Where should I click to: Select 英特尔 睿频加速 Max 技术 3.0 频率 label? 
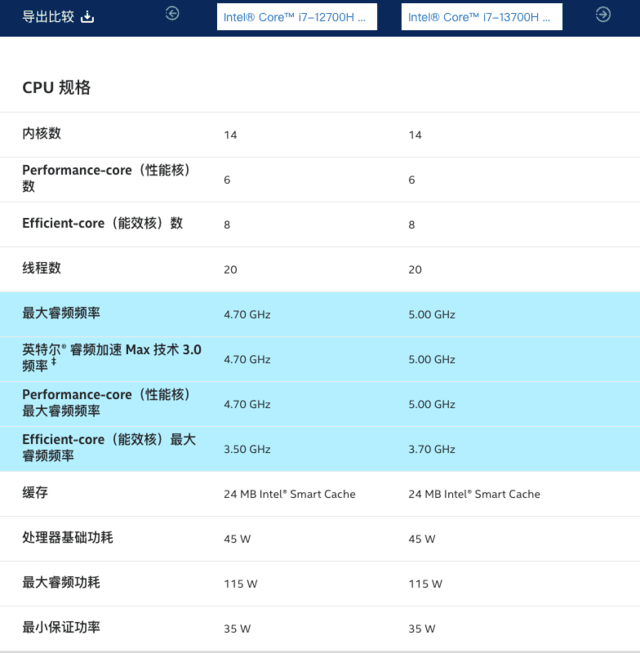tap(112, 357)
